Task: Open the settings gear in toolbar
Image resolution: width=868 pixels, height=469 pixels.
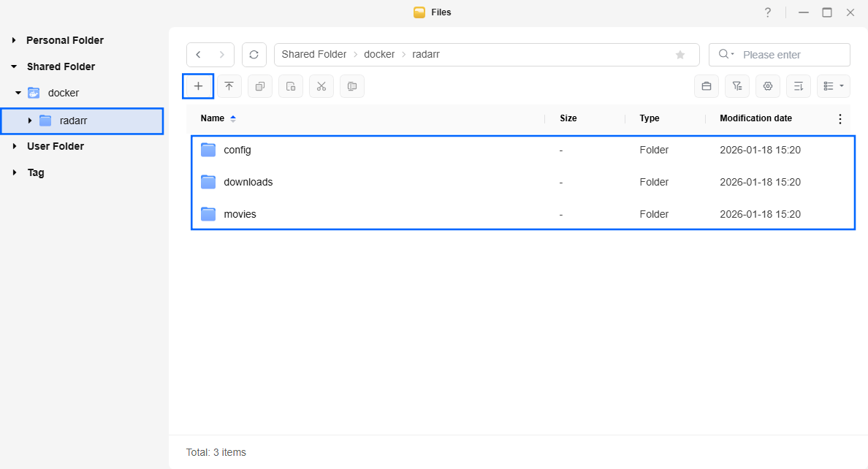Action: click(x=767, y=86)
